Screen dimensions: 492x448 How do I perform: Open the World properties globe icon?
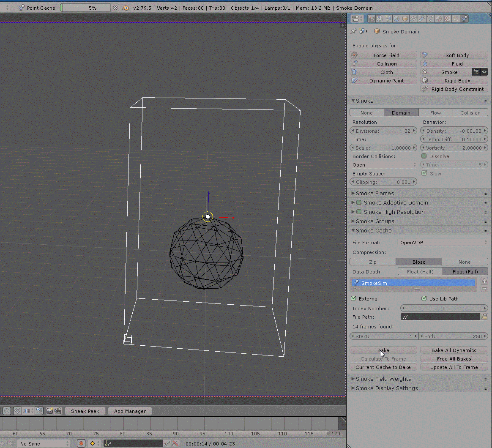pyautogui.click(x=396, y=19)
